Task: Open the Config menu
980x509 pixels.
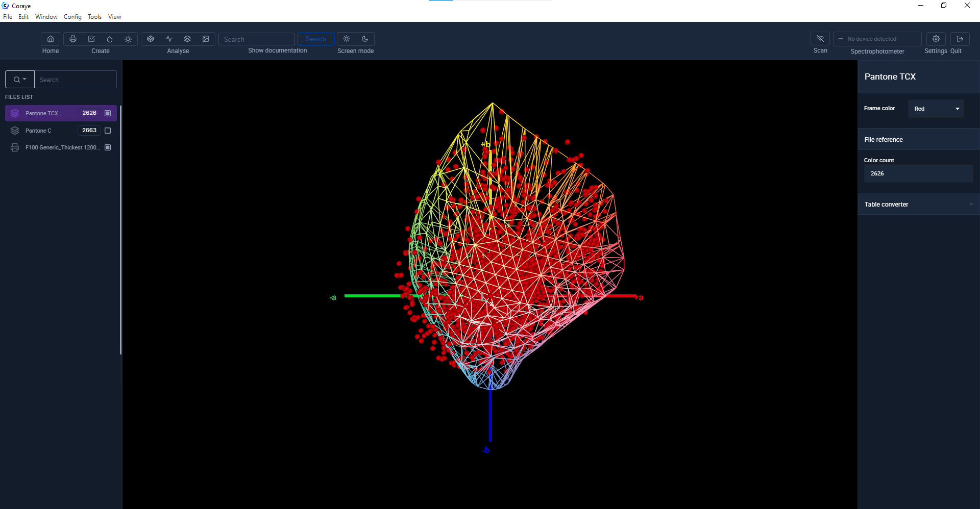Action: click(x=72, y=17)
